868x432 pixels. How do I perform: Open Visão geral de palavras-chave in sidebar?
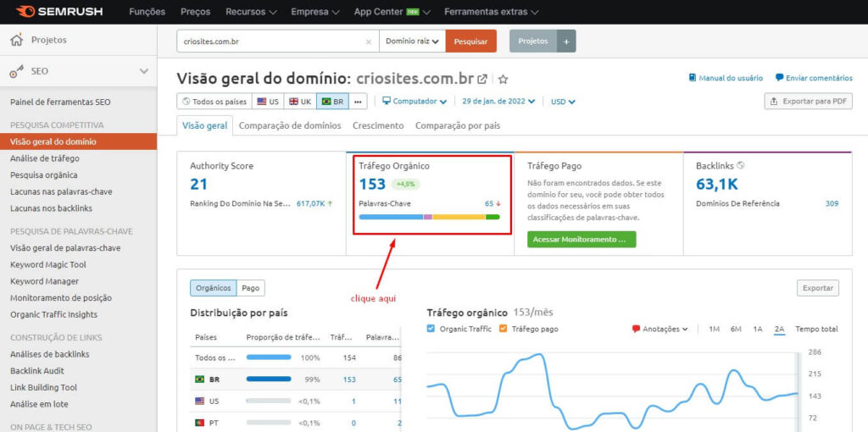pos(65,248)
